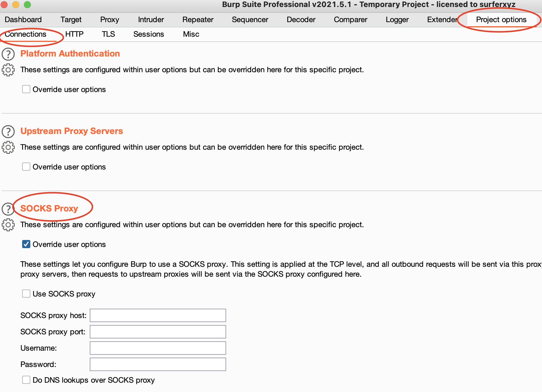
Task: Open the Sessions sub-tab
Action: (149, 34)
